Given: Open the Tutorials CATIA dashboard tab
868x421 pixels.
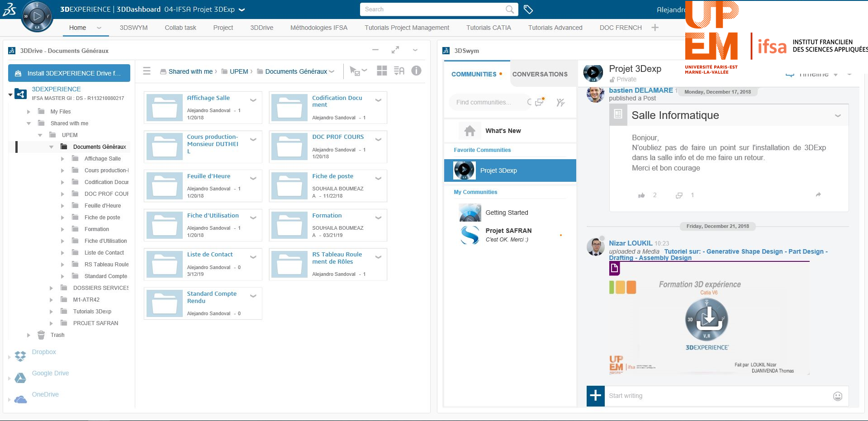Looking at the screenshot, I should click(488, 28).
